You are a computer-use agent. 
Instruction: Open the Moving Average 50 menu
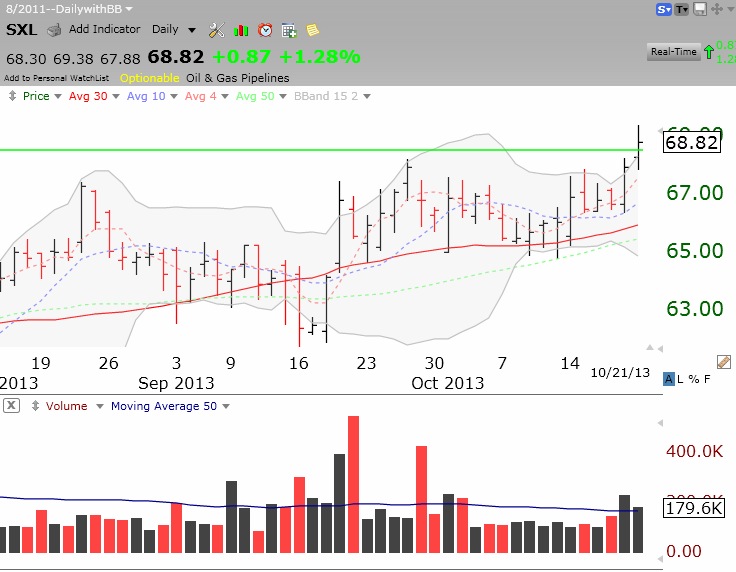(x=170, y=406)
